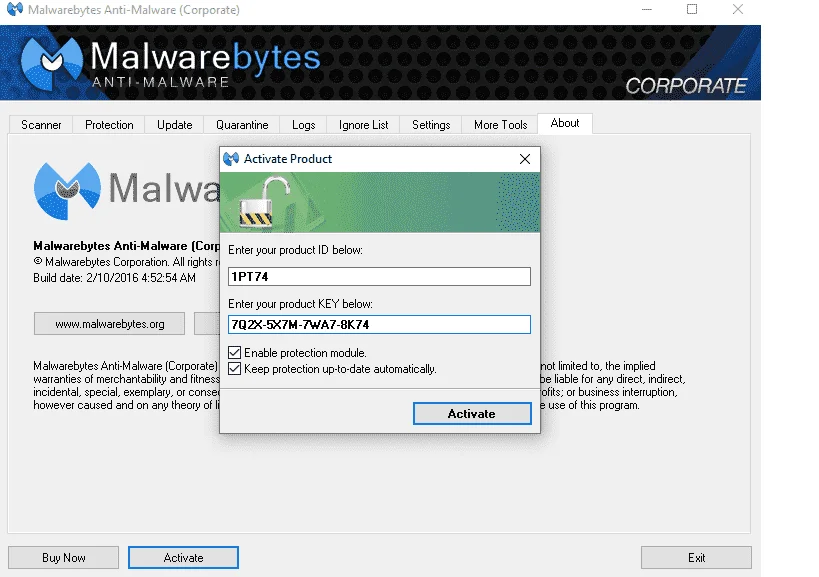This screenshot has height=577, width=819.
Task: Click the Activate button in the dialog
Action: [x=472, y=414]
